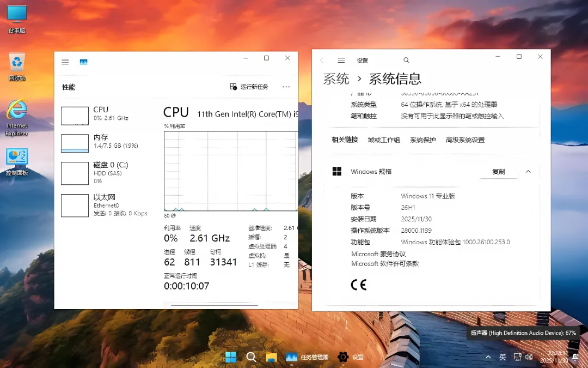
Task: Switch to 任务管理器 taskbar button
Action: click(307, 357)
